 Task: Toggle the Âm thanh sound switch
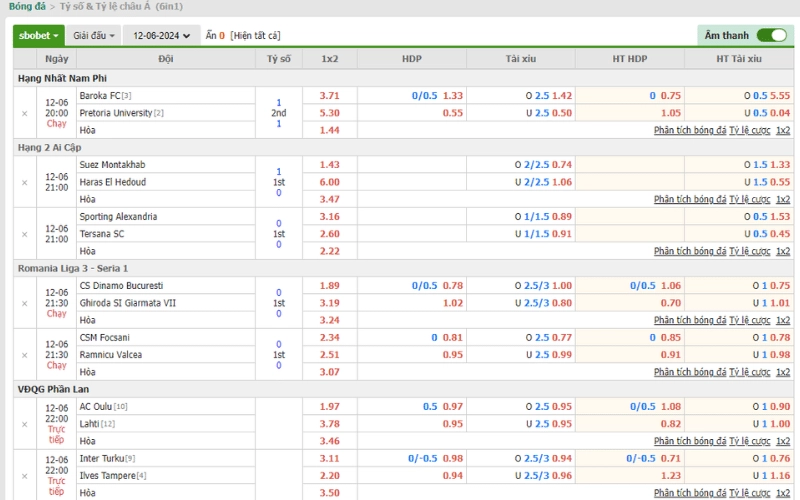pos(771,35)
